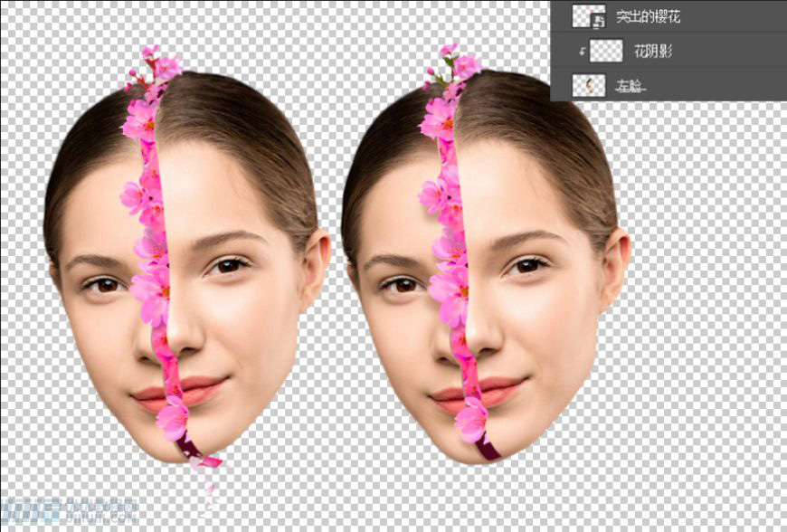Click the 左脸 layer thumbnail

[589, 84]
